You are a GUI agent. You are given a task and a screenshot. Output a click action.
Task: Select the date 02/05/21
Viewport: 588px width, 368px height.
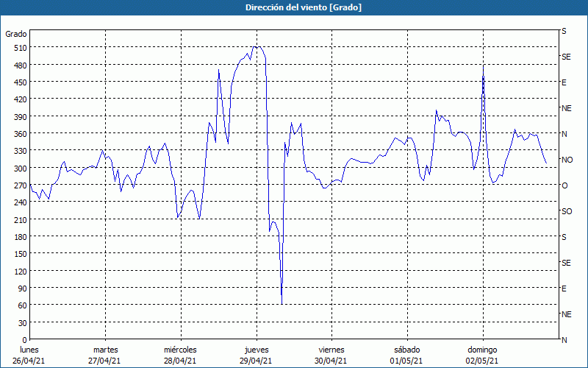[482, 361]
